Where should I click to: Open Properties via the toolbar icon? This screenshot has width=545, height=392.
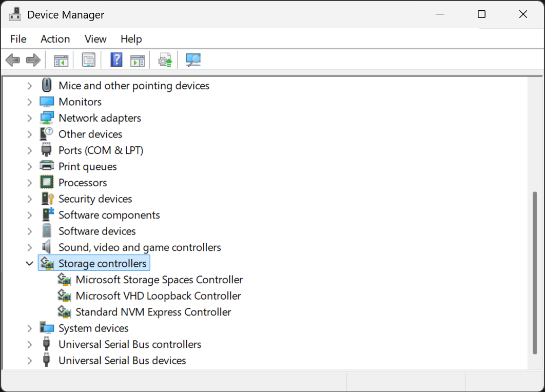click(x=89, y=60)
